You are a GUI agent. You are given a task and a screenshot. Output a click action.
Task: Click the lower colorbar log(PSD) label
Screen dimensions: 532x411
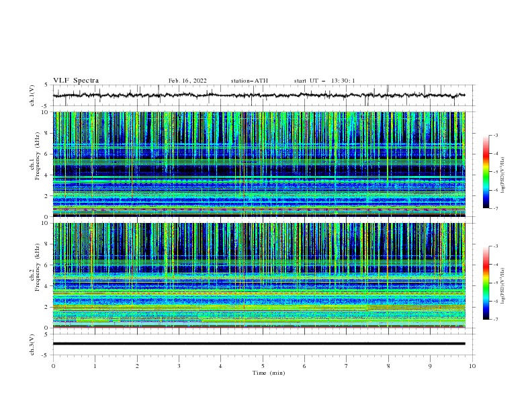tap(502, 286)
